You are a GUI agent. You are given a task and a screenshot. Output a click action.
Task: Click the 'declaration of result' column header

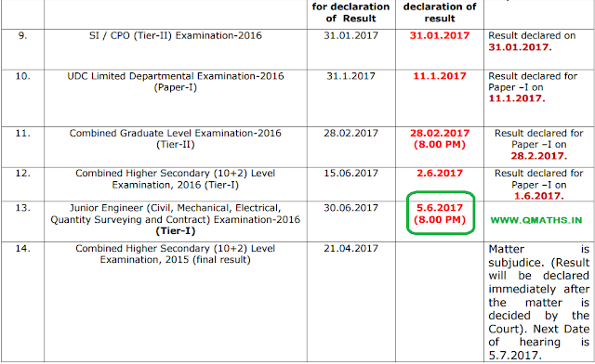click(440, 12)
